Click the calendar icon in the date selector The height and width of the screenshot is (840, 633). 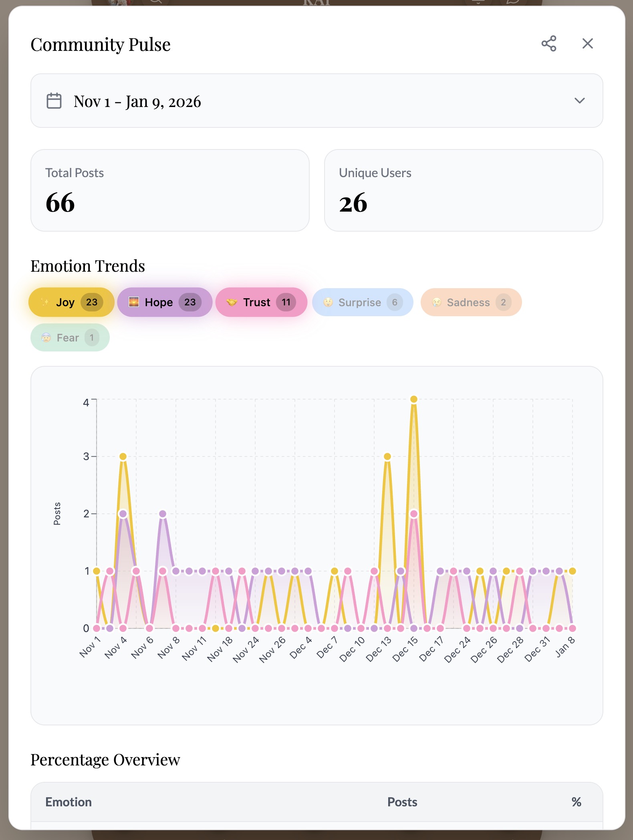click(x=54, y=101)
